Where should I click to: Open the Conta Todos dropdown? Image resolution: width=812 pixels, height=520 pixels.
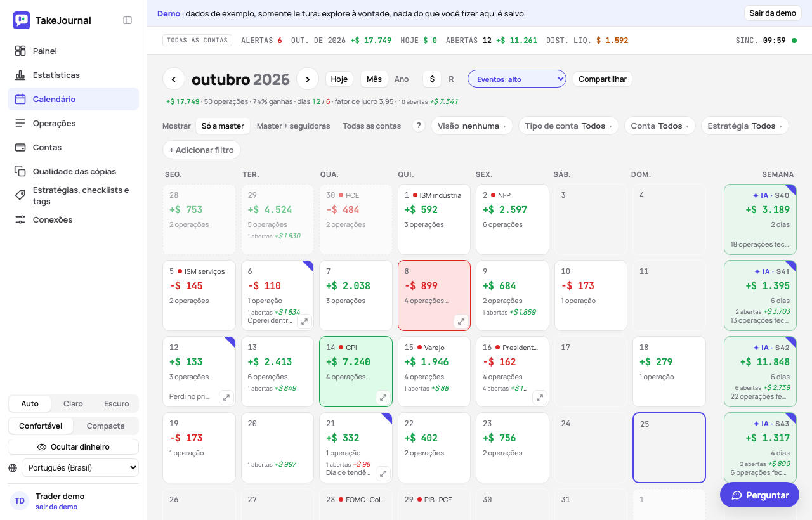point(660,126)
